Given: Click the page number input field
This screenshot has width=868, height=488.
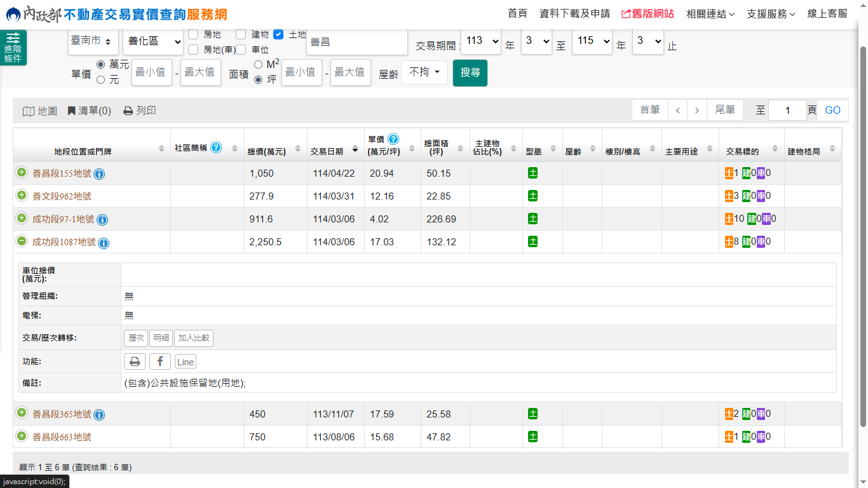Looking at the screenshot, I should [787, 111].
